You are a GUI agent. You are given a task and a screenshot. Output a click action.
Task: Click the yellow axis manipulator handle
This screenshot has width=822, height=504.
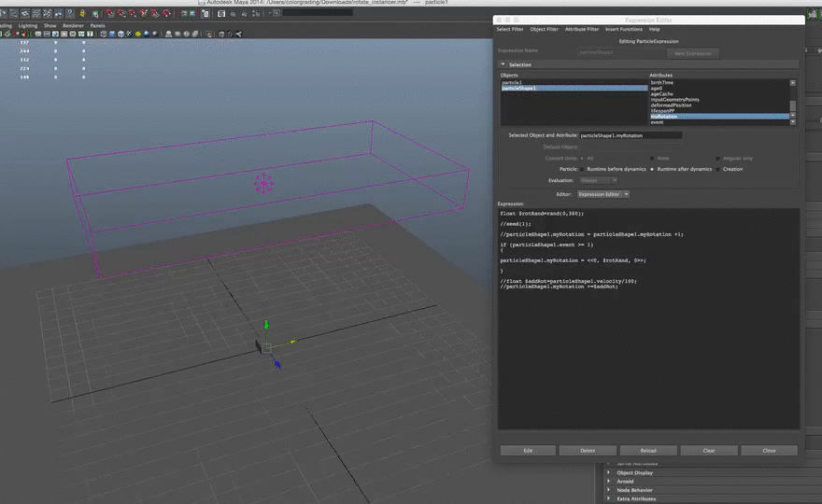pos(292,343)
